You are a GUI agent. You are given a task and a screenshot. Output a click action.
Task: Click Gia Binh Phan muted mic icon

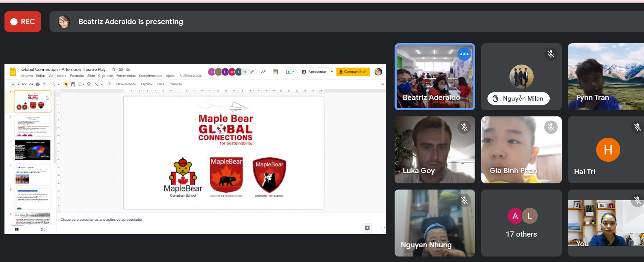[551, 127]
